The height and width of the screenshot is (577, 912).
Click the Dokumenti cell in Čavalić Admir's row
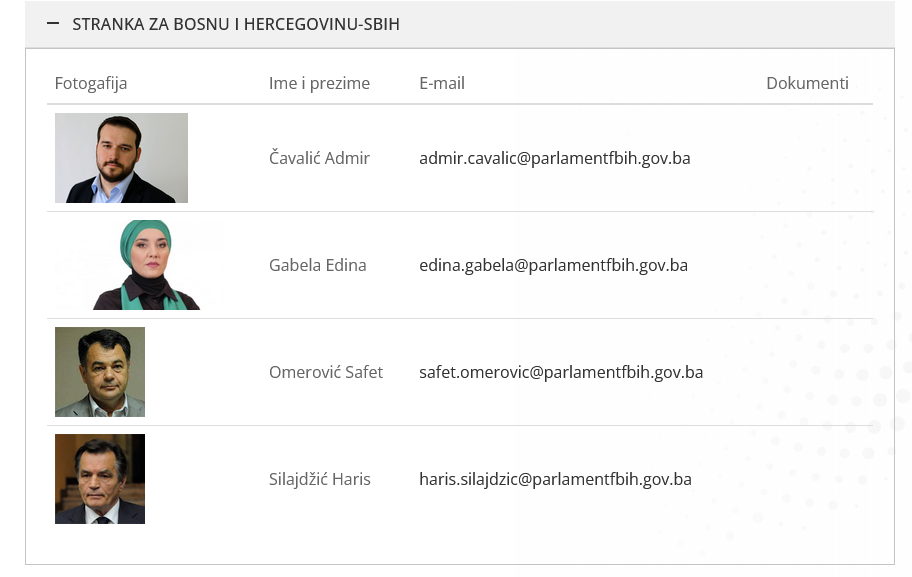pos(807,158)
